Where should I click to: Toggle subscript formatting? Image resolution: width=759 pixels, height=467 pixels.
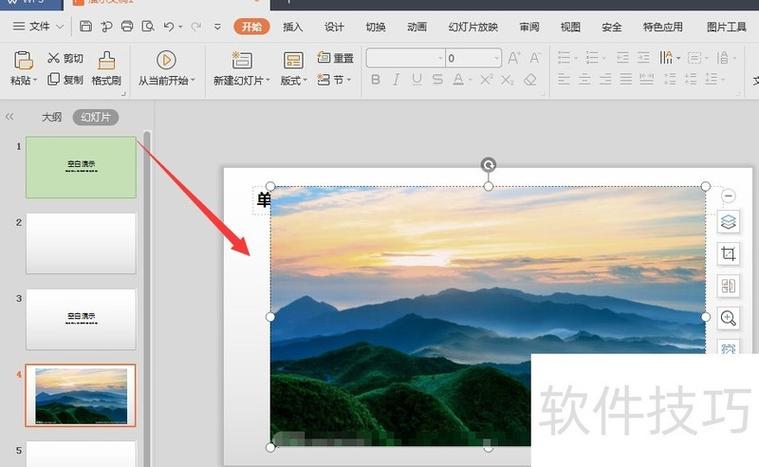coord(507,79)
